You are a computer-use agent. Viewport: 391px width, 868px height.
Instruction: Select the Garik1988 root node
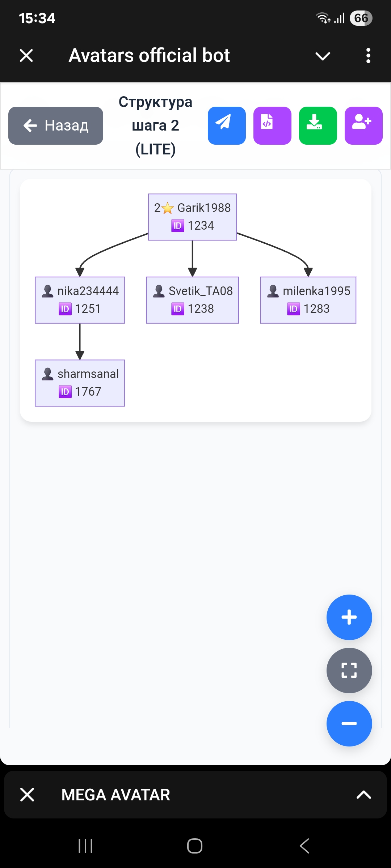pyautogui.click(x=192, y=217)
